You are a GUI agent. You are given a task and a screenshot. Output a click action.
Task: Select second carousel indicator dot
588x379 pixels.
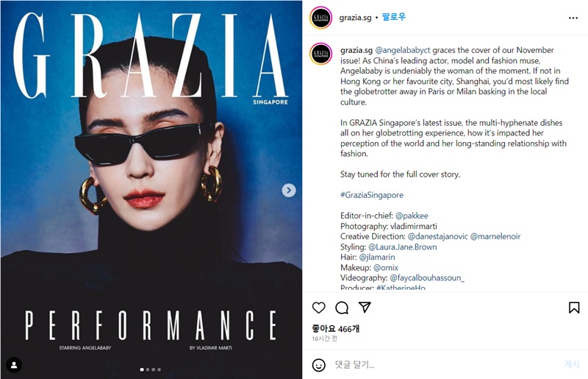coord(148,369)
